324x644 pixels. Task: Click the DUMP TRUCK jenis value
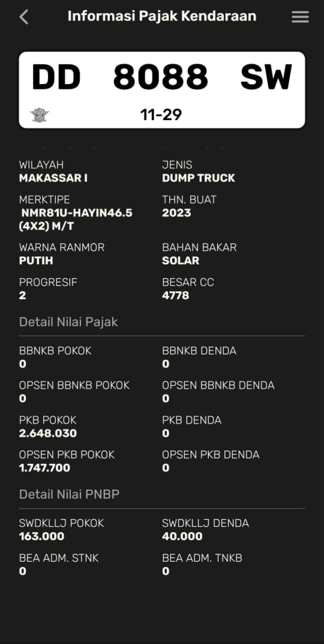pos(198,178)
